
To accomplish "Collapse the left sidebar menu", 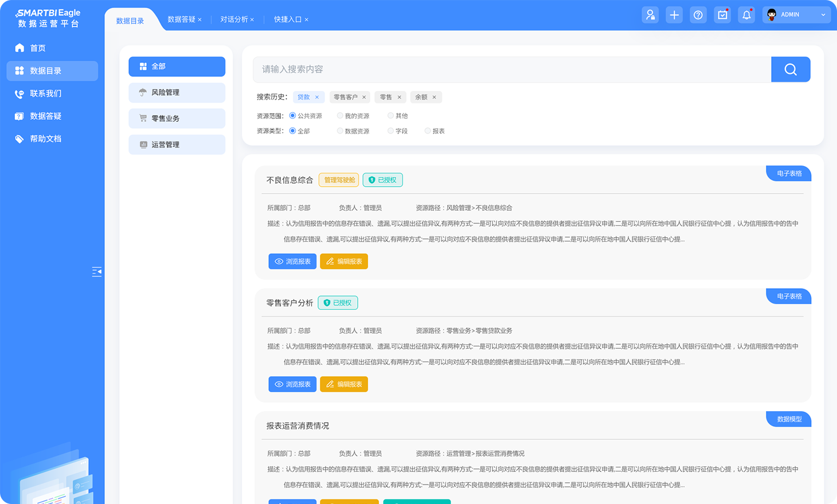I will [x=97, y=271].
